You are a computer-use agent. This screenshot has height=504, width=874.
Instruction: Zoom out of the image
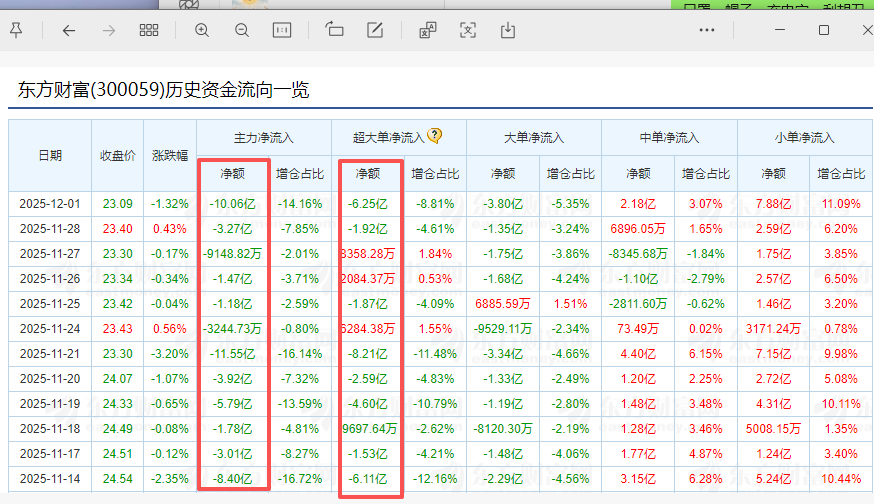(242, 30)
